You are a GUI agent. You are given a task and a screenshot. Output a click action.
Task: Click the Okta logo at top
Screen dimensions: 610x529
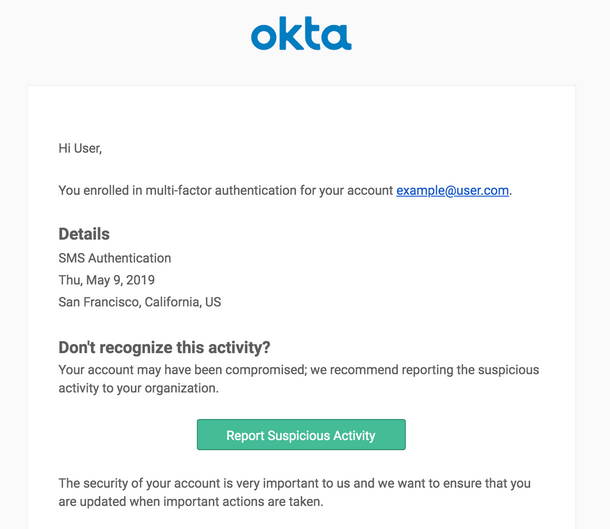pos(301,34)
